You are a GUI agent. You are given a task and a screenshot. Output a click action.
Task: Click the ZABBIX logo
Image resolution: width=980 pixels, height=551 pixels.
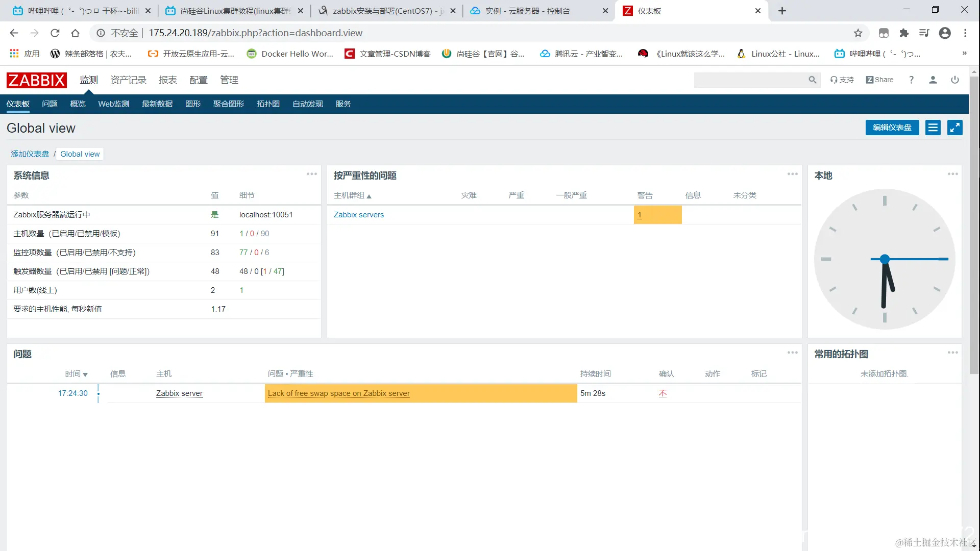click(x=37, y=80)
